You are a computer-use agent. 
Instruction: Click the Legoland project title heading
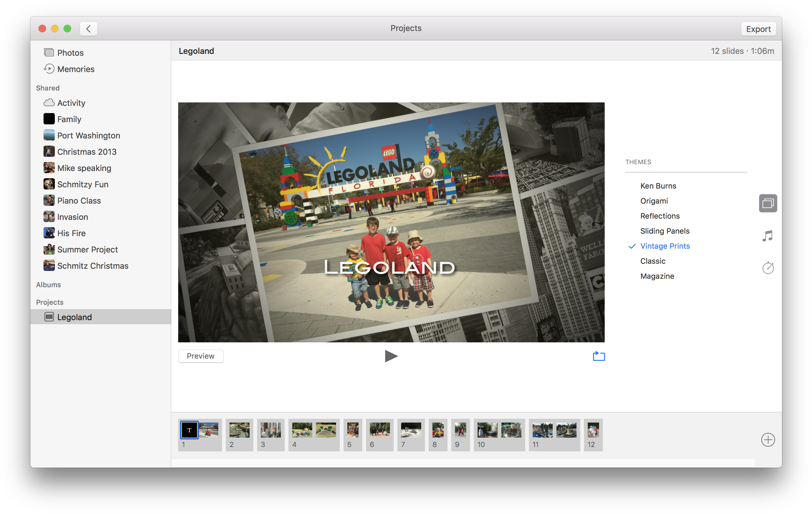click(x=196, y=51)
